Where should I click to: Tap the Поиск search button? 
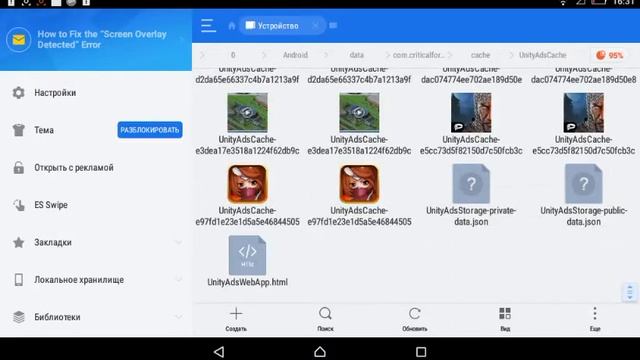coord(325,319)
